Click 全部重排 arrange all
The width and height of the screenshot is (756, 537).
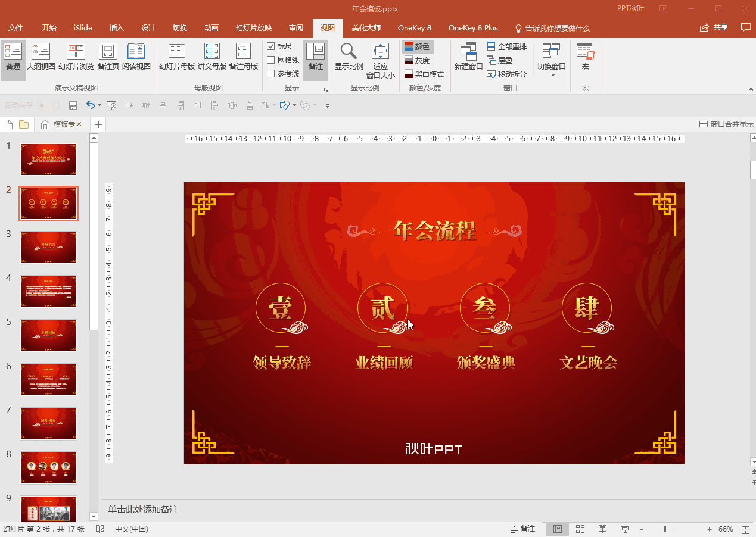click(506, 46)
